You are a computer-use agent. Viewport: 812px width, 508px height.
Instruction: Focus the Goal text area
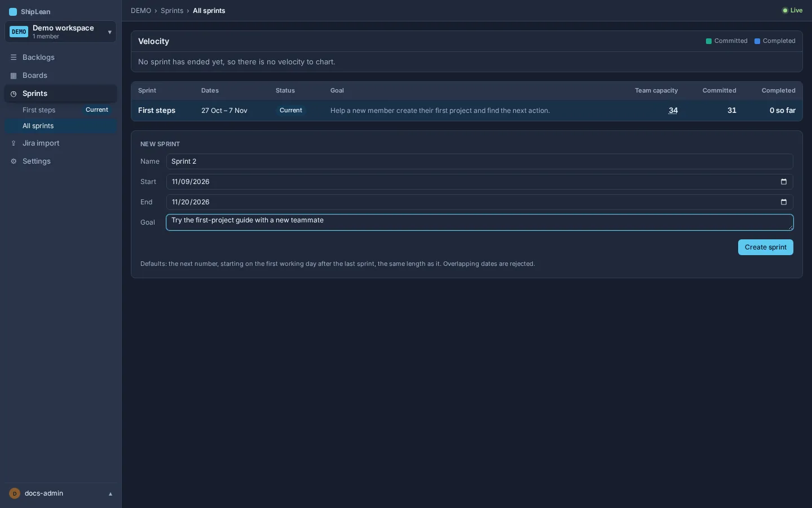(480, 222)
